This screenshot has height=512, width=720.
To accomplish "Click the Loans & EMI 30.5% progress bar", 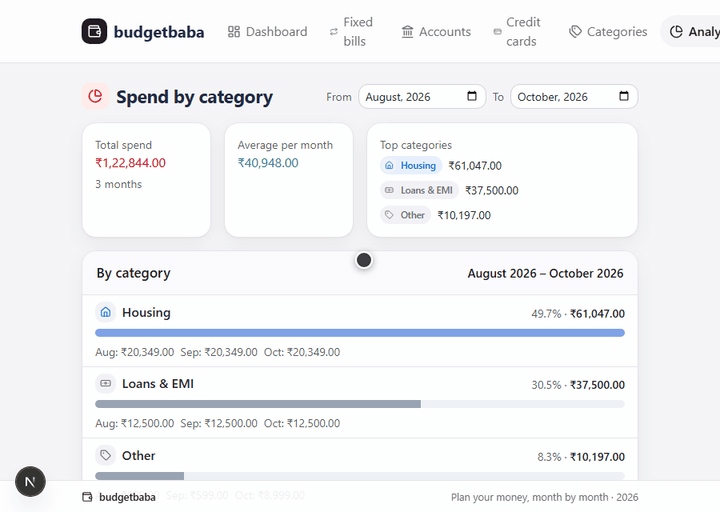I will [x=360, y=404].
